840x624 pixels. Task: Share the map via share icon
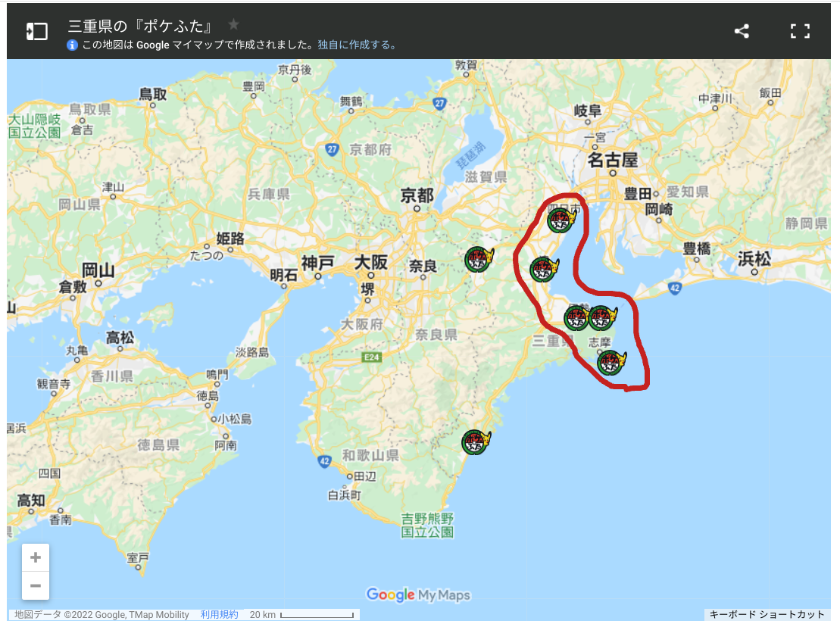click(x=742, y=31)
